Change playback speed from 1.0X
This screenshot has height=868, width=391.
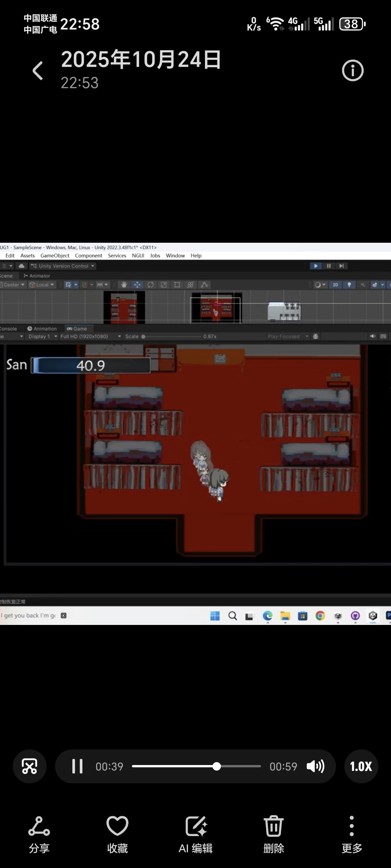click(x=361, y=766)
